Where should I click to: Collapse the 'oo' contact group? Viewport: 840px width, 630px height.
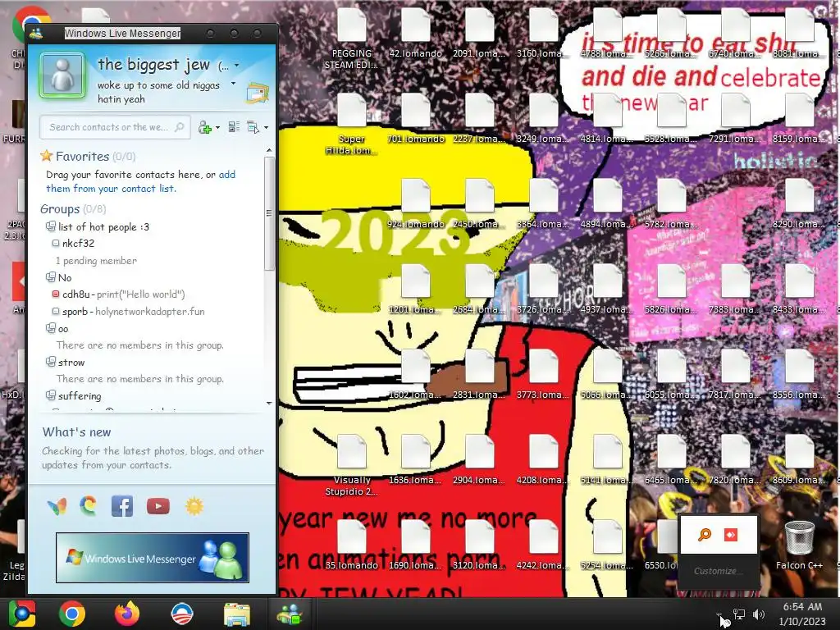[x=50, y=328]
